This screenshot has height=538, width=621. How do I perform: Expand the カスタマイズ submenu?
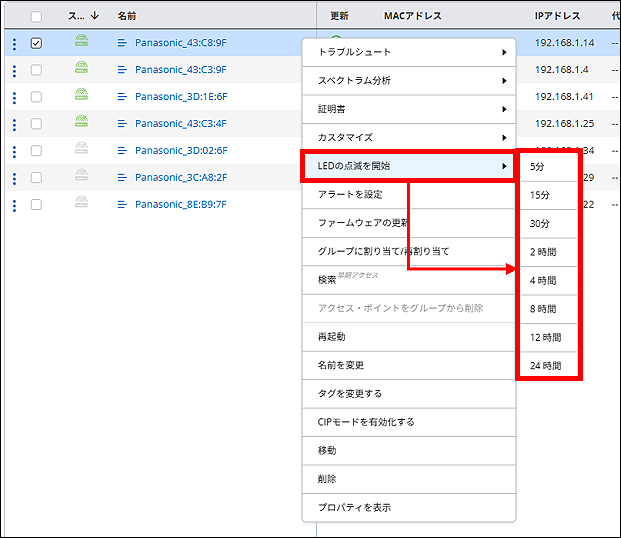408,137
